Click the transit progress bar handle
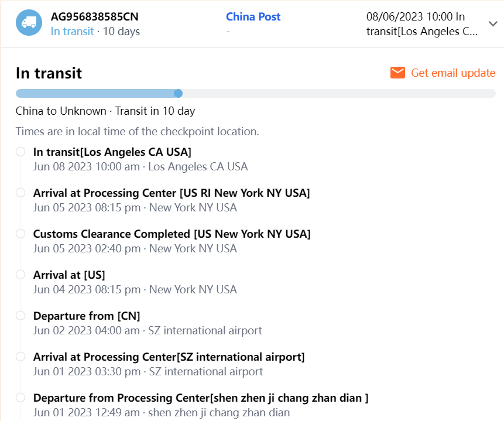504x421 pixels. tap(179, 93)
